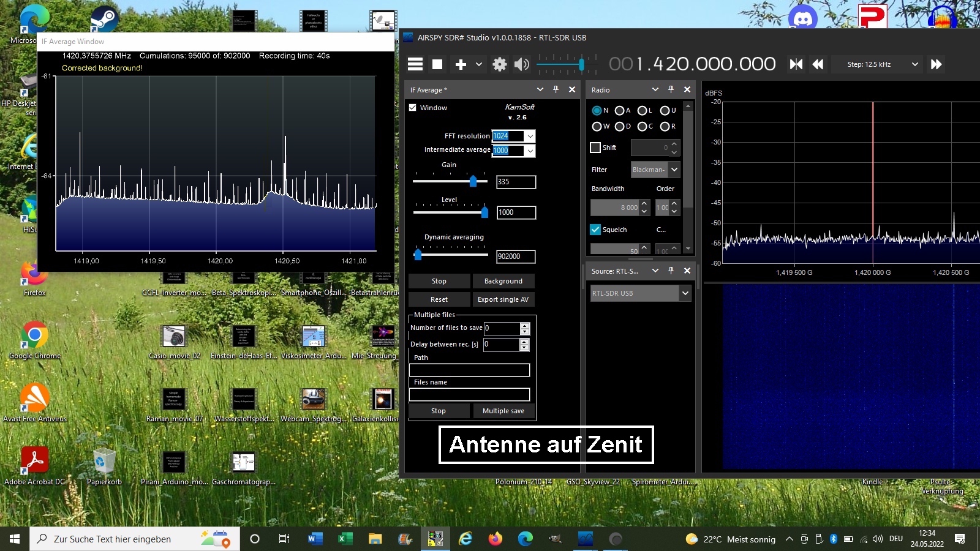The width and height of the screenshot is (980, 551).
Task: Click the taskbar search box
Action: pyautogui.click(x=134, y=539)
